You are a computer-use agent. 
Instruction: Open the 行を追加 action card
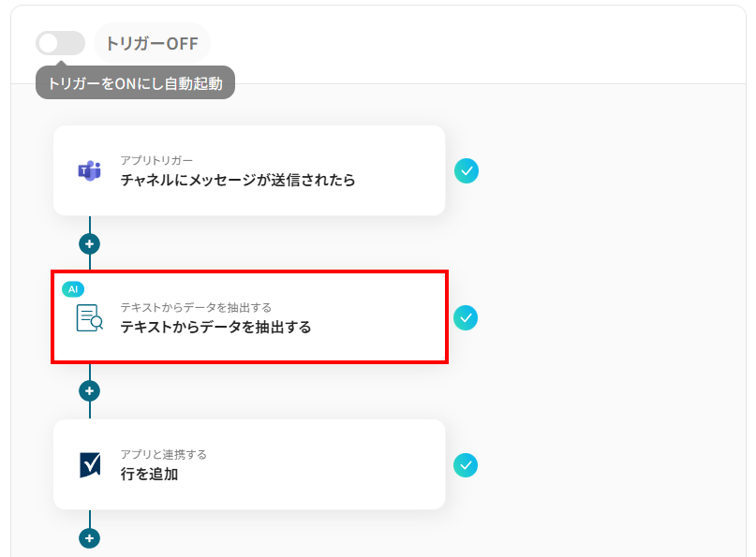pos(249,464)
